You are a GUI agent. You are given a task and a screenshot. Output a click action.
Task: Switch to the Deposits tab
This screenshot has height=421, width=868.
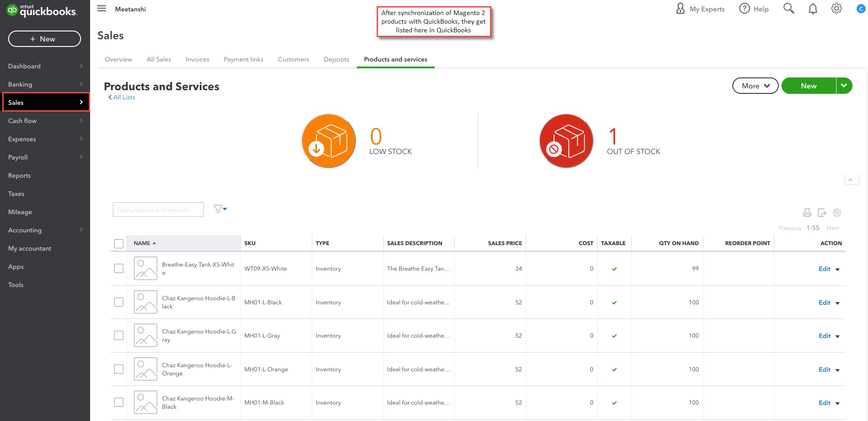(x=336, y=59)
